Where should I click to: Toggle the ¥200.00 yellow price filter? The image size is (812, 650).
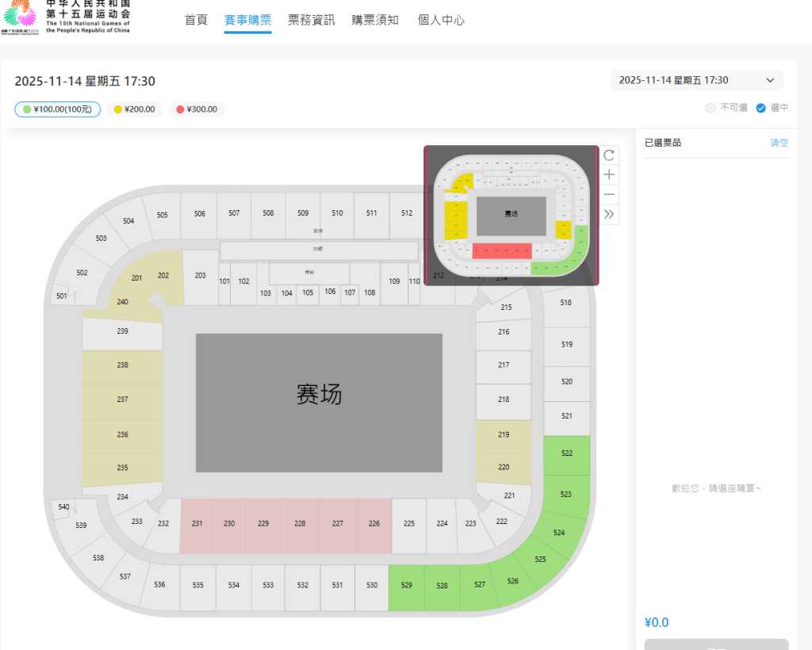click(x=135, y=109)
